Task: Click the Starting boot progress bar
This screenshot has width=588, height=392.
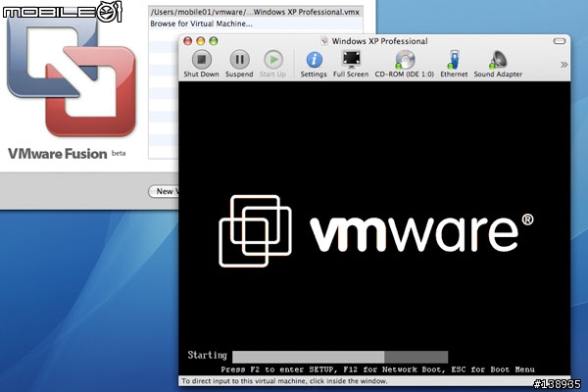Action: pos(340,357)
